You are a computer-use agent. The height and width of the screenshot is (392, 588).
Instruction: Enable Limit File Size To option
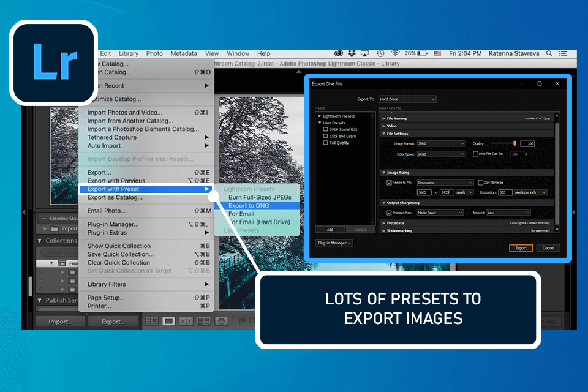(x=475, y=154)
